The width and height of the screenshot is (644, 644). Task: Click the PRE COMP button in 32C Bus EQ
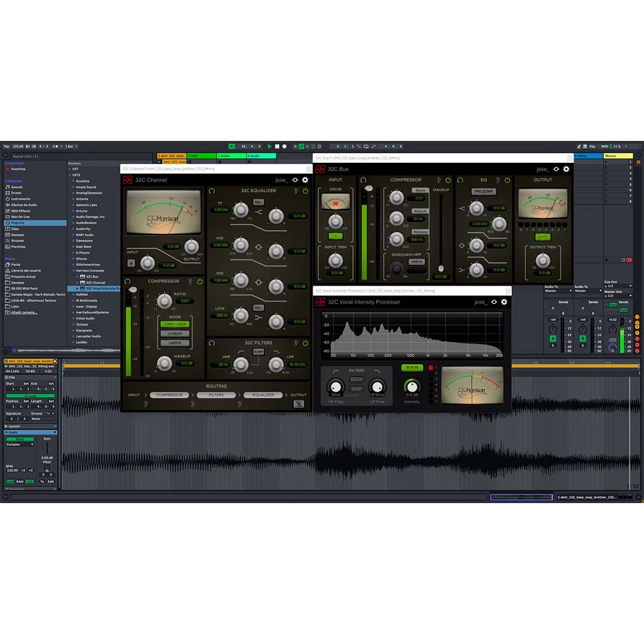(x=484, y=191)
